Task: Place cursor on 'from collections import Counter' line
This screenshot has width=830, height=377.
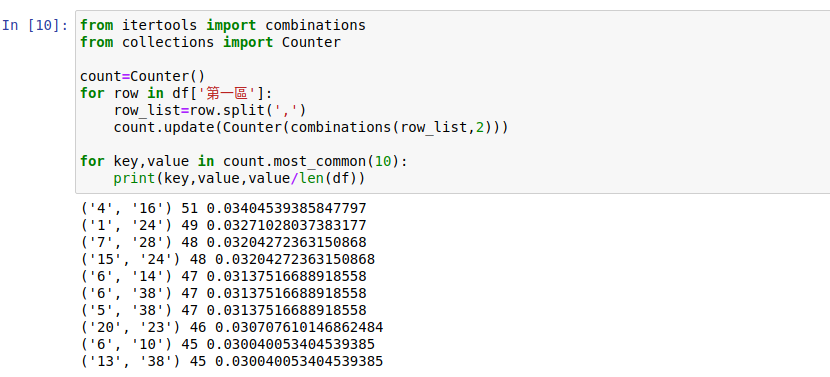Action: click(x=210, y=42)
